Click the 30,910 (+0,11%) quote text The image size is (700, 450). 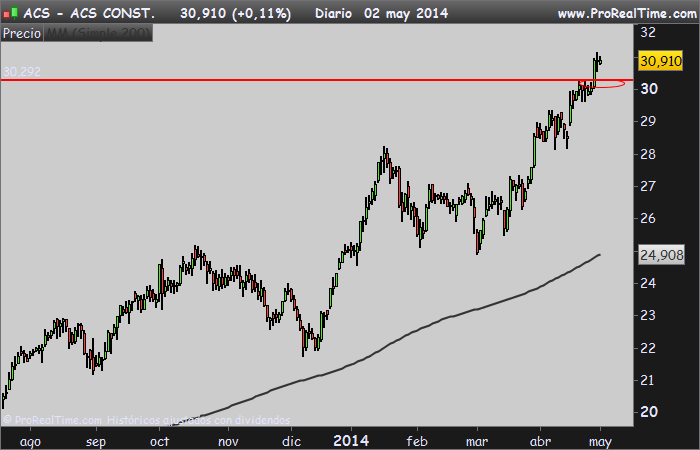pyautogui.click(x=235, y=13)
